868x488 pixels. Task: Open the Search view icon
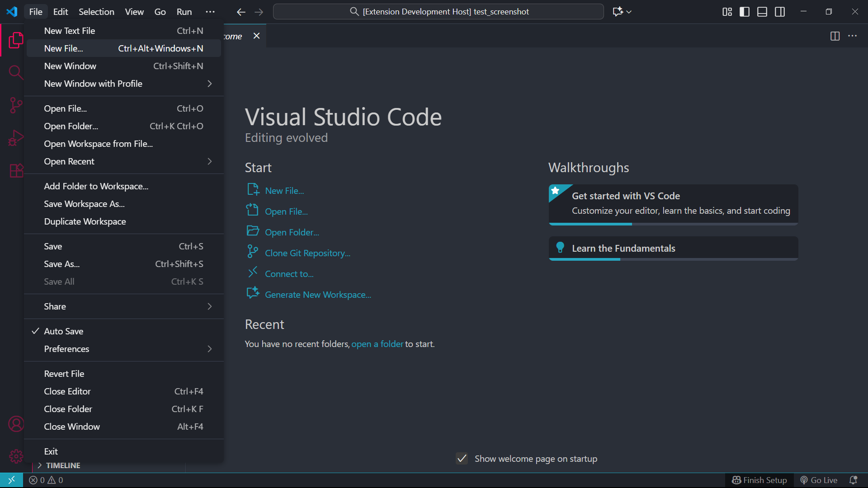16,72
